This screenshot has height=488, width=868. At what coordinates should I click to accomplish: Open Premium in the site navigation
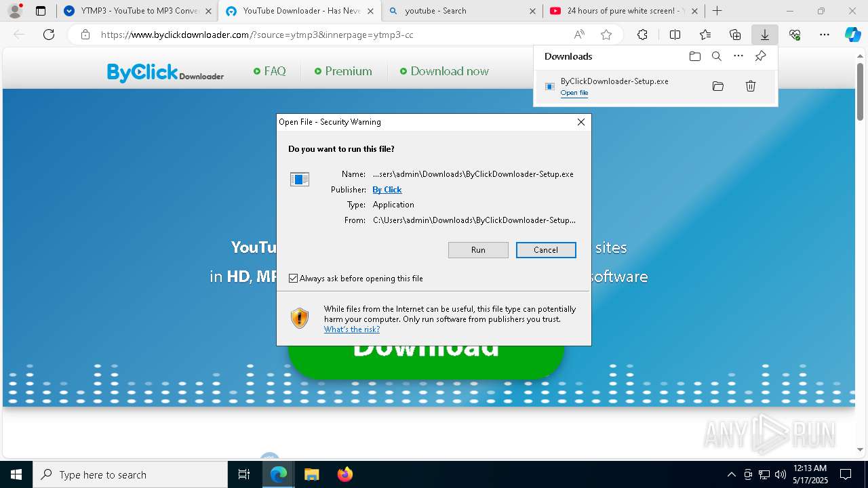pos(343,71)
